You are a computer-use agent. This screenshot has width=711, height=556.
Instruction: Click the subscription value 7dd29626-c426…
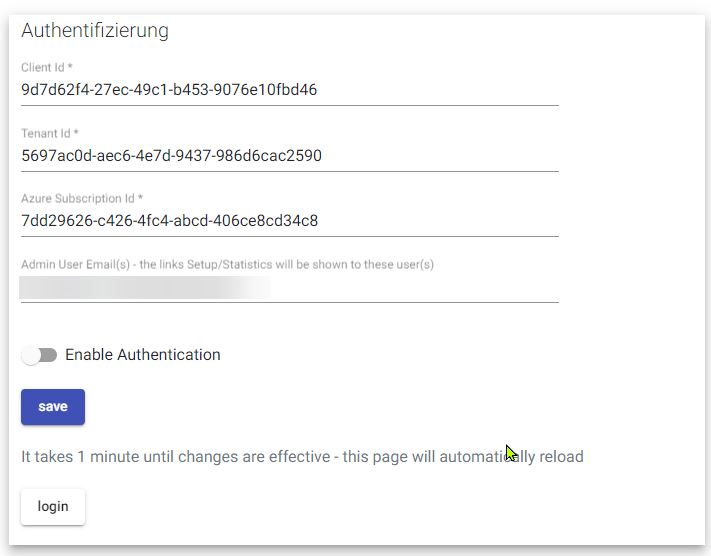click(x=170, y=221)
